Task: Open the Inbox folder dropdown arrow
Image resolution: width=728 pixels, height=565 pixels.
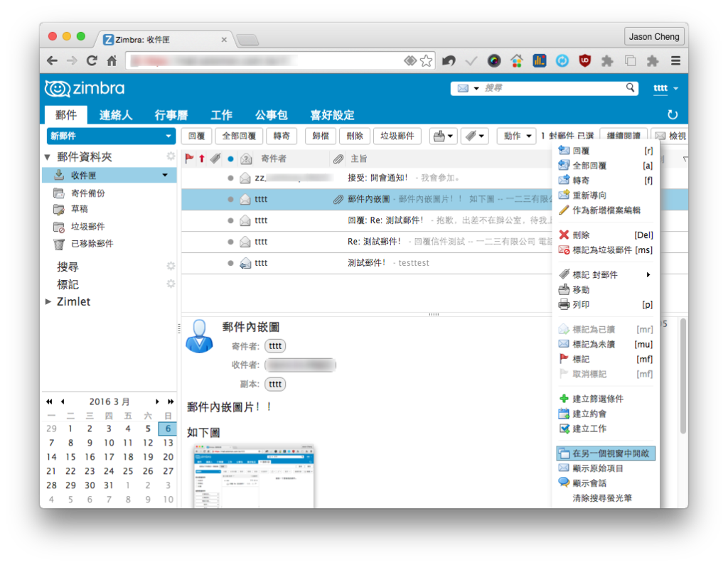Action: click(x=165, y=175)
